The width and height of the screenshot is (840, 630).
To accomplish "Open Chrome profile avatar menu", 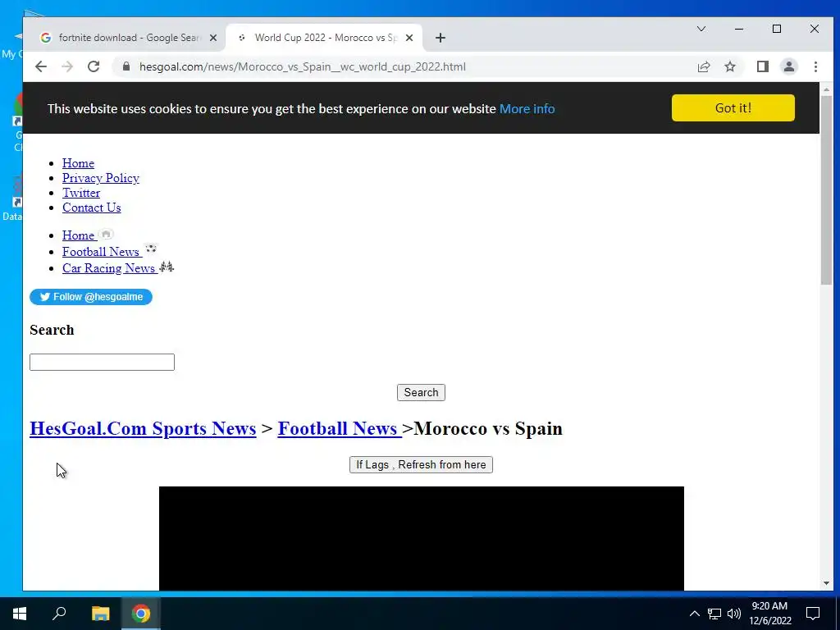I will (x=788, y=66).
